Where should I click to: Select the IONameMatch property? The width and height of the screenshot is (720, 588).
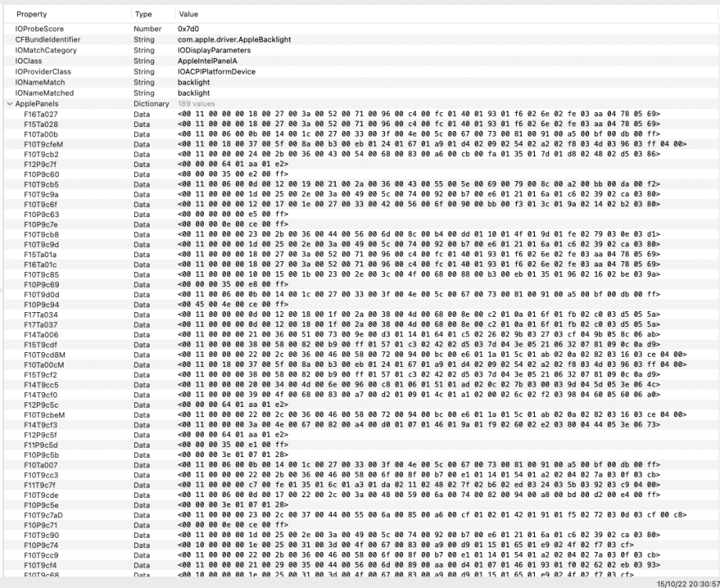40,82
